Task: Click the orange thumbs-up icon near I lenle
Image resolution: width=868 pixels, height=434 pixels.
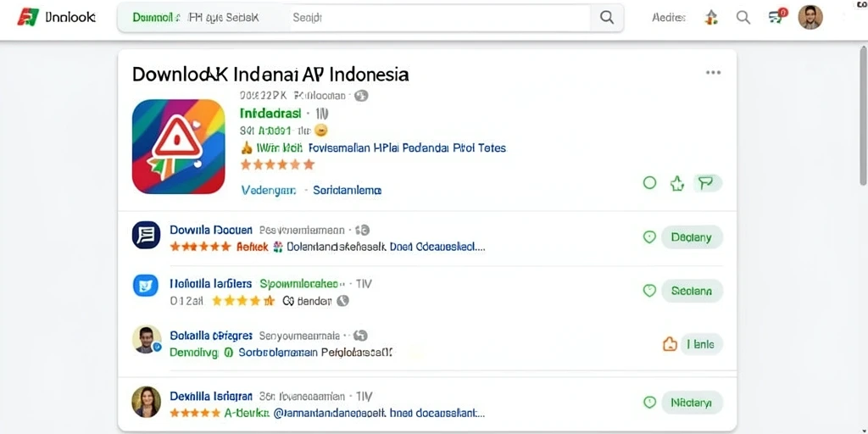Action: click(x=670, y=344)
